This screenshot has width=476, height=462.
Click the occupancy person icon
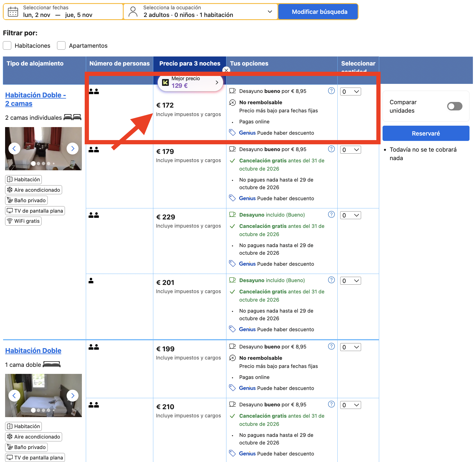pos(133,12)
